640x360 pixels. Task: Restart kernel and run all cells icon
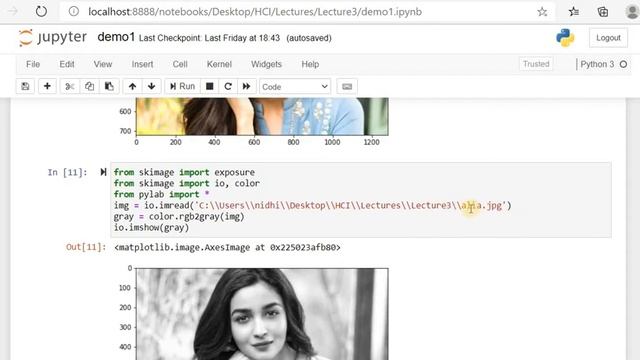point(247,87)
